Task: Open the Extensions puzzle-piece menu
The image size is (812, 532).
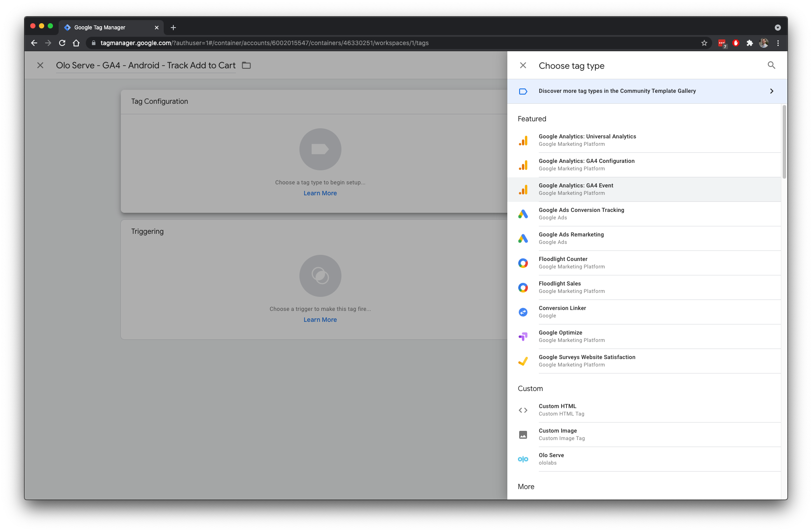Action: [750, 43]
